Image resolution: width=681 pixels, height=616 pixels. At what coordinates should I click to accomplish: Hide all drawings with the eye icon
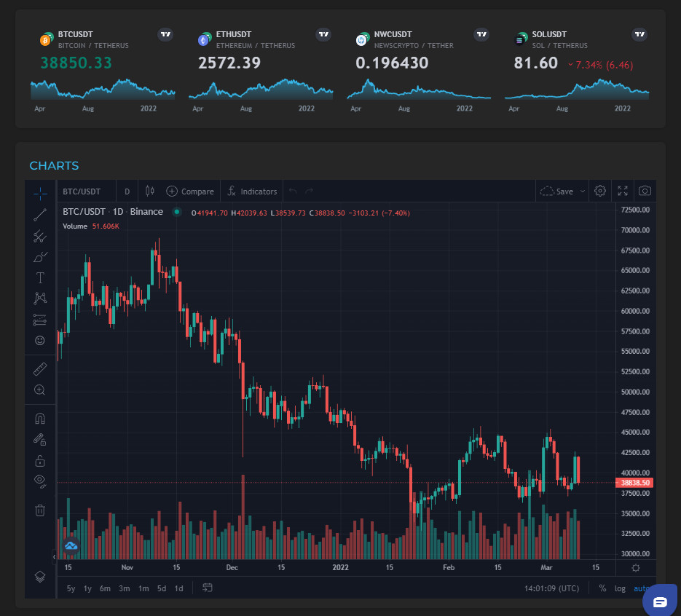(x=40, y=481)
